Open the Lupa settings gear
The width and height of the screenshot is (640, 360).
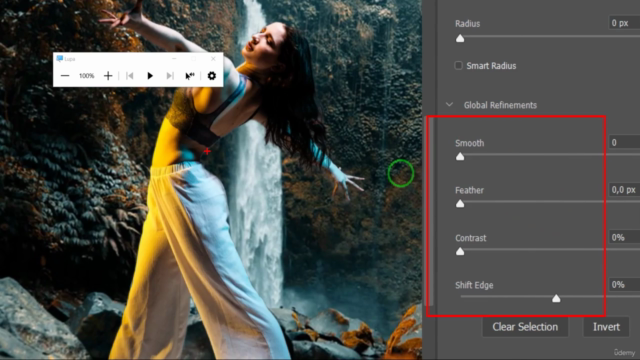pos(211,76)
